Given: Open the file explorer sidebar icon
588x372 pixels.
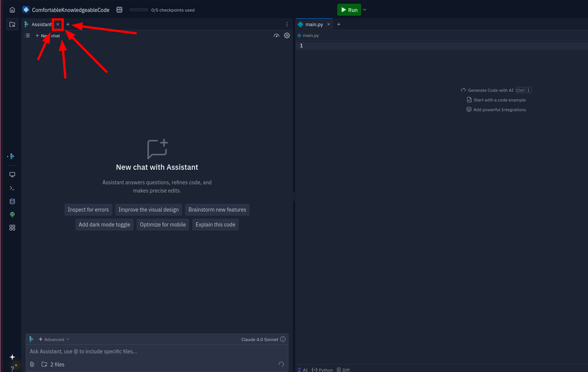Looking at the screenshot, I should tap(12, 25).
